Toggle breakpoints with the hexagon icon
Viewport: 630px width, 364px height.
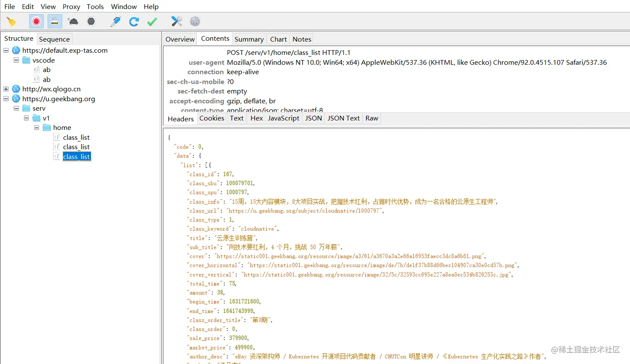pyautogui.click(x=91, y=21)
